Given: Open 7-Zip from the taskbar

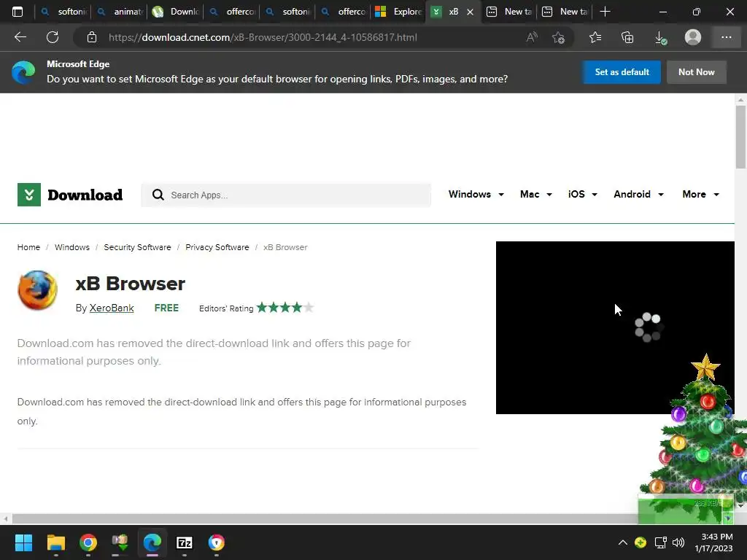Looking at the screenshot, I should (x=185, y=542).
